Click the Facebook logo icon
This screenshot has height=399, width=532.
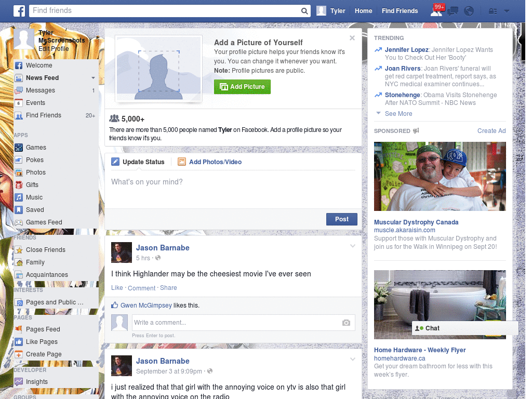pos(19,11)
